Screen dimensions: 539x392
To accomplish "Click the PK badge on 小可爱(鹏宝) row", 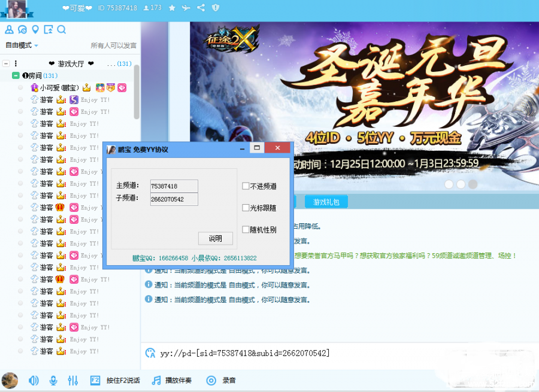I will pos(110,87).
